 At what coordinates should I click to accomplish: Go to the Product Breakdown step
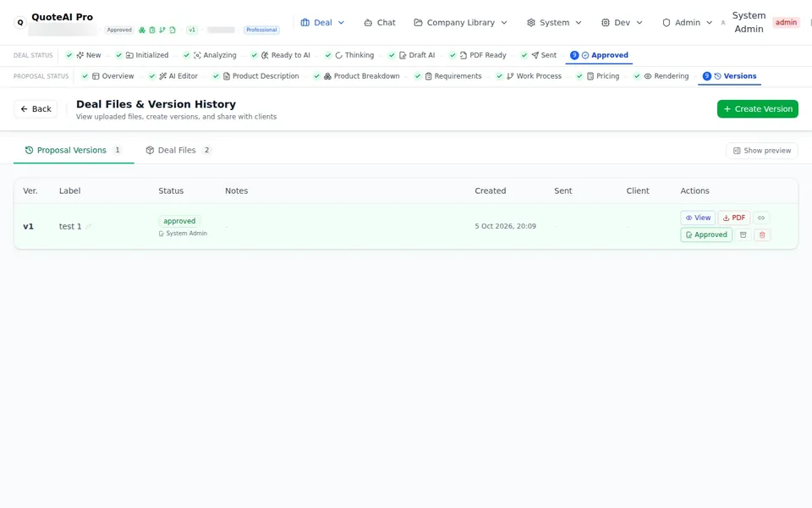click(357, 76)
